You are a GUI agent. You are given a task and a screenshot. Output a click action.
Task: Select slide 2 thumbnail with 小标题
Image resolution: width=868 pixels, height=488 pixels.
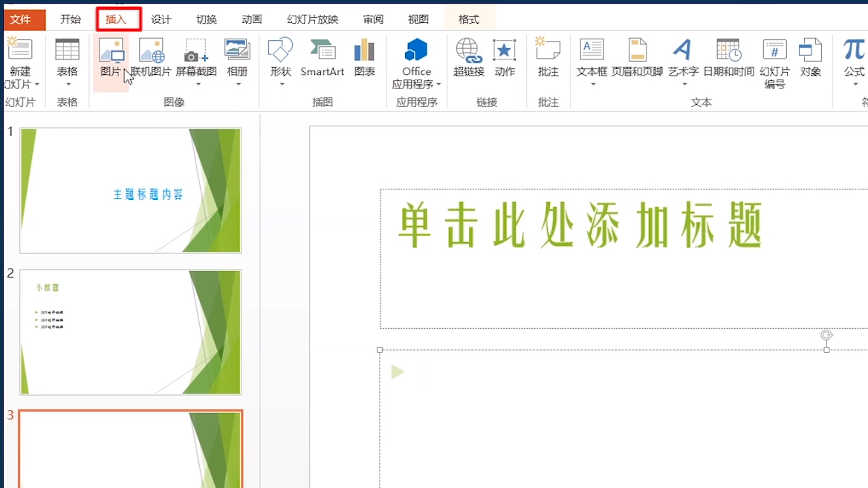coord(131,332)
